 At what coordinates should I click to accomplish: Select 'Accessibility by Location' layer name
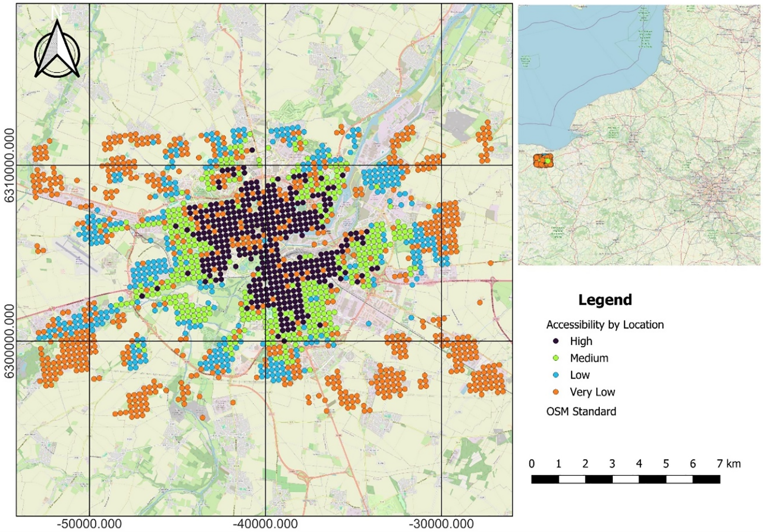[x=605, y=325]
